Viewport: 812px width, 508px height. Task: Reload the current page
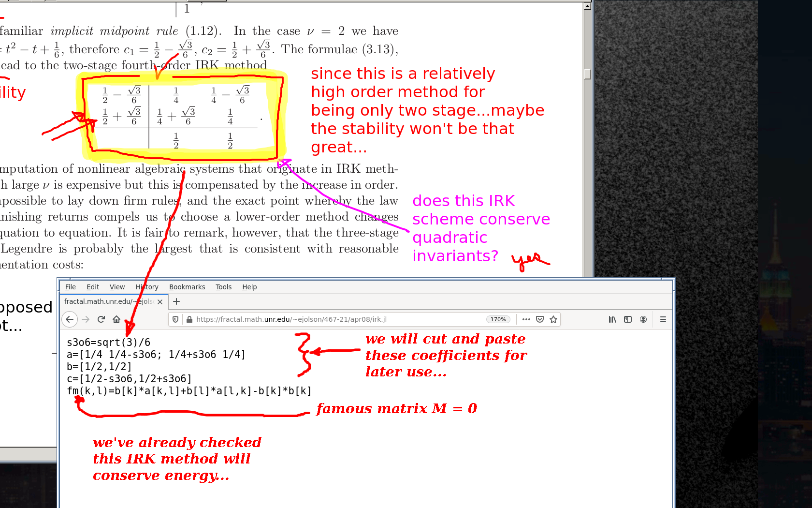coord(101,319)
